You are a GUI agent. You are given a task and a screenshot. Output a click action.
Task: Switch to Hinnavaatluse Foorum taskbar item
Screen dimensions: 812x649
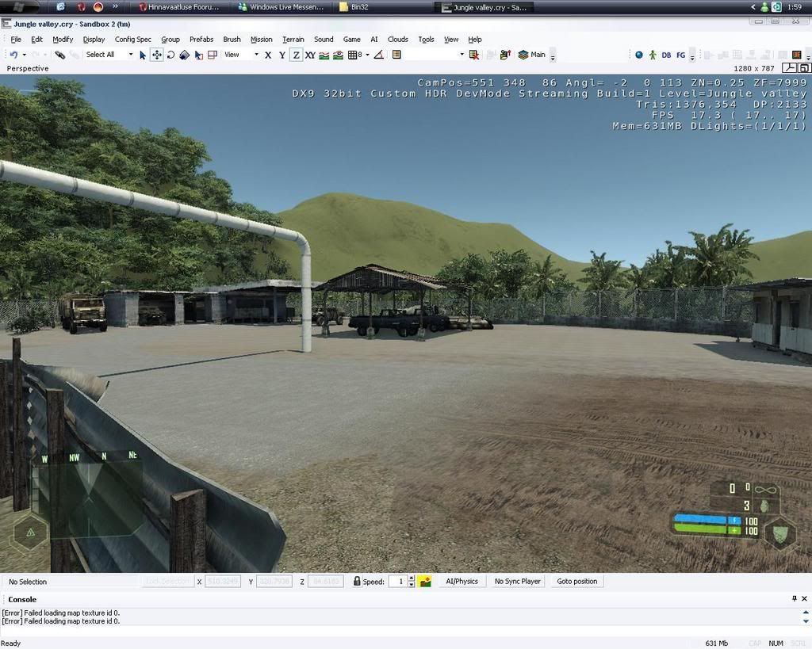click(x=179, y=7)
